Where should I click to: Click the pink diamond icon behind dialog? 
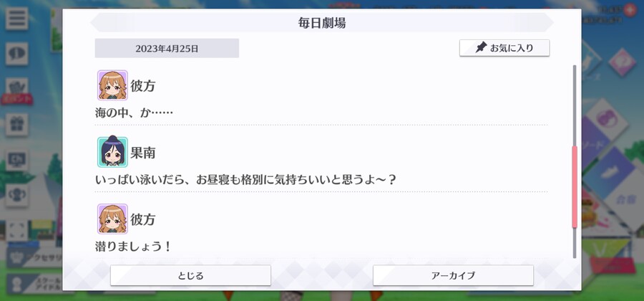pos(622,62)
